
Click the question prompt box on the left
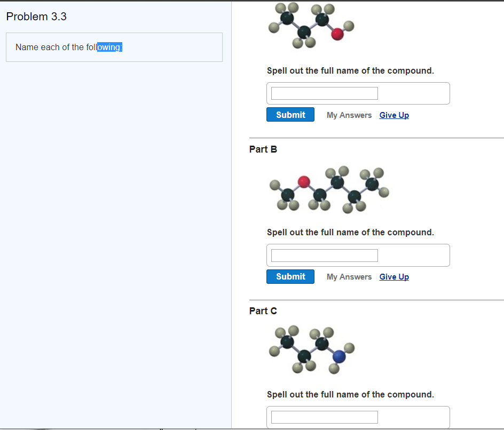114,47
